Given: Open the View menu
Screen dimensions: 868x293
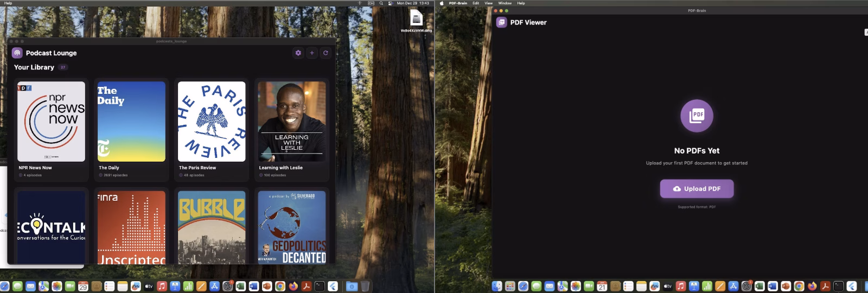Looking at the screenshot, I should (488, 3).
